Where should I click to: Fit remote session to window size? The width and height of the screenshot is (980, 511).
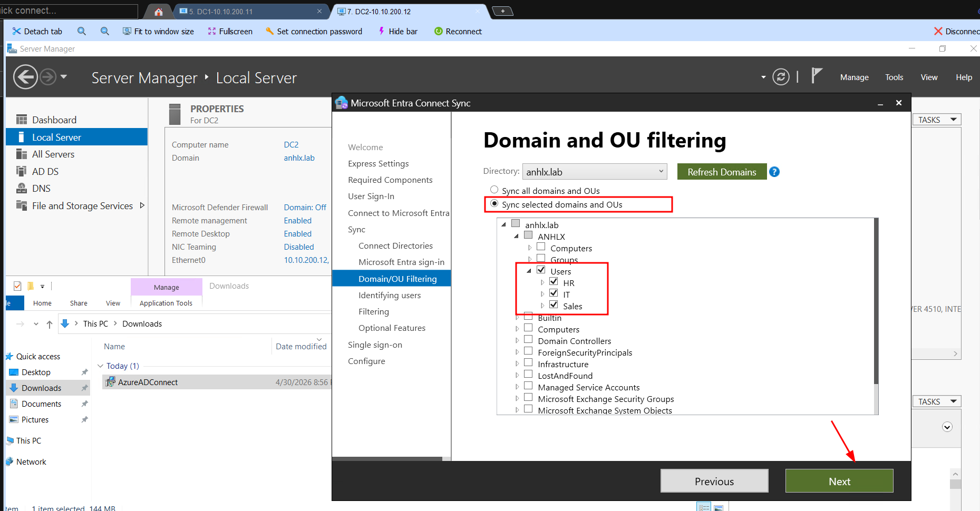tap(158, 31)
